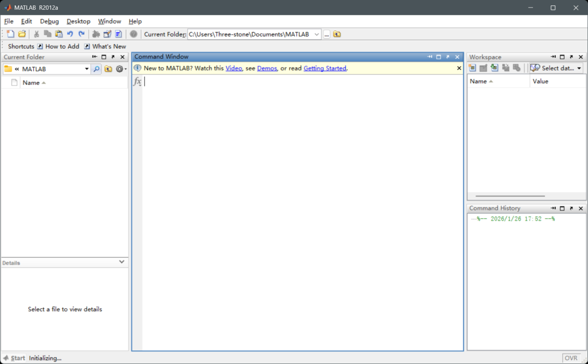The image size is (588, 364).
Task: Click Import Data icon in Workspace toolbar
Action: (x=494, y=68)
